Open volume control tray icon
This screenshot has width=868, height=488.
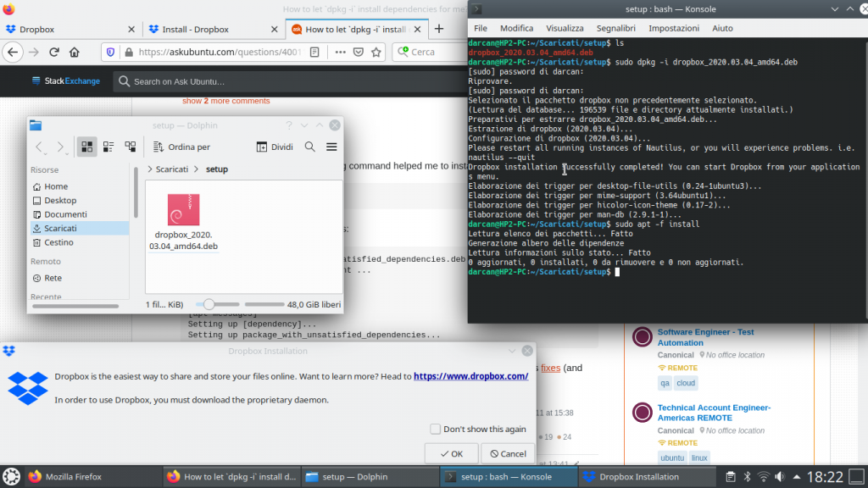[780, 476]
